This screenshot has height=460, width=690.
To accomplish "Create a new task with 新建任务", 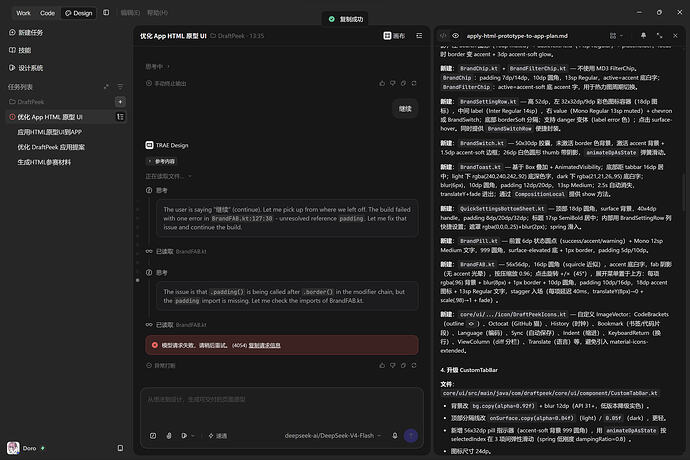I will pos(26,33).
